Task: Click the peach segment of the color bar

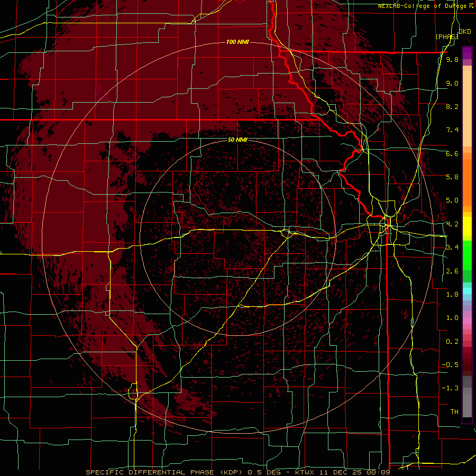Action: [x=467, y=106]
